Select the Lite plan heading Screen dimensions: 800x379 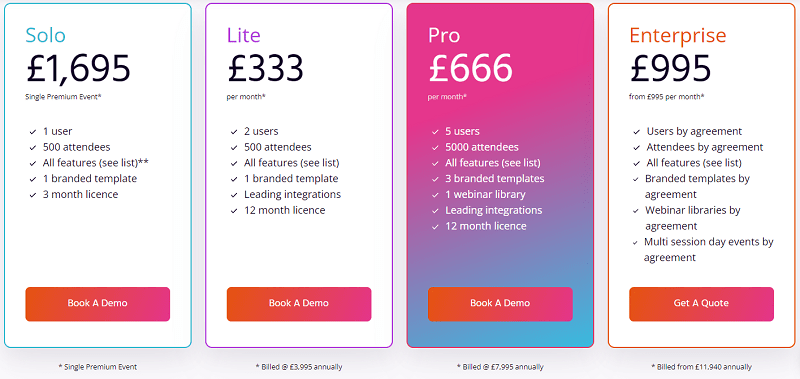click(x=244, y=35)
